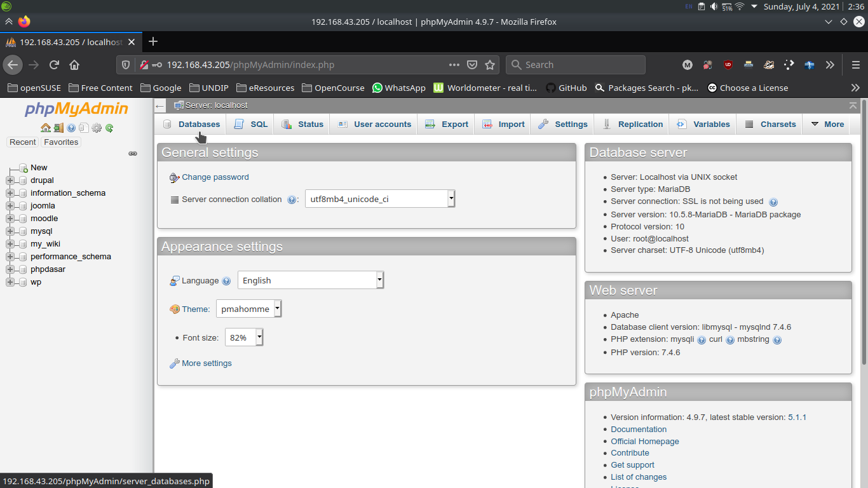Click the Recent button in sidebar
This screenshot has height=488, width=868.
pos(23,142)
